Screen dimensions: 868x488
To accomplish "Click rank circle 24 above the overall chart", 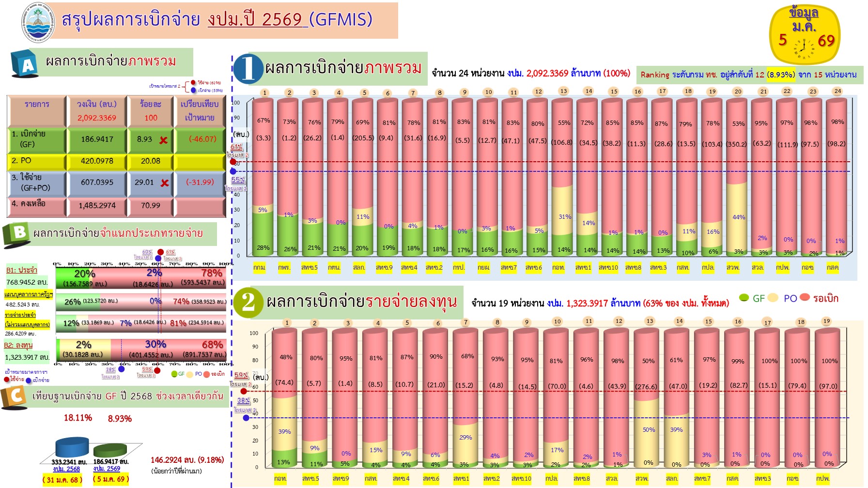I will click(837, 91).
